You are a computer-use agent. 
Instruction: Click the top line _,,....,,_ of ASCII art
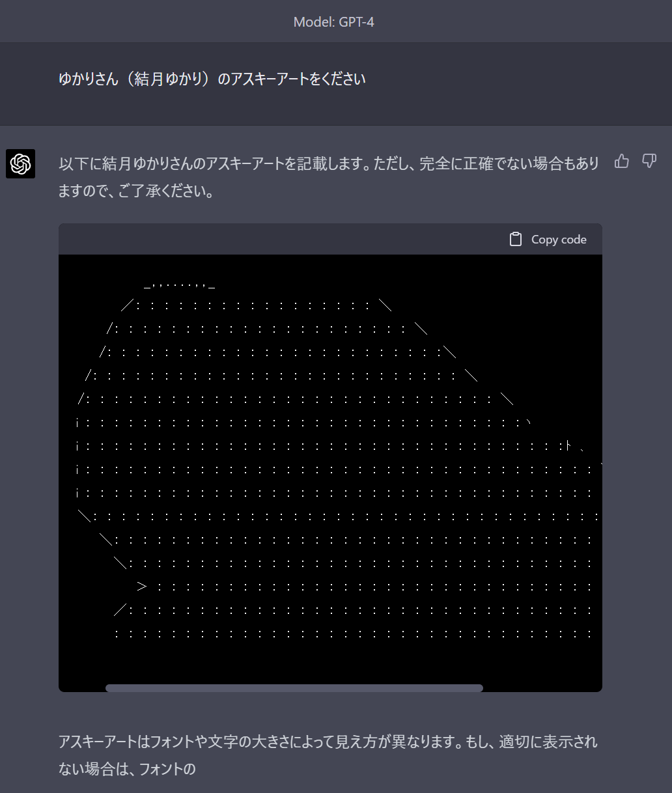click(x=180, y=285)
